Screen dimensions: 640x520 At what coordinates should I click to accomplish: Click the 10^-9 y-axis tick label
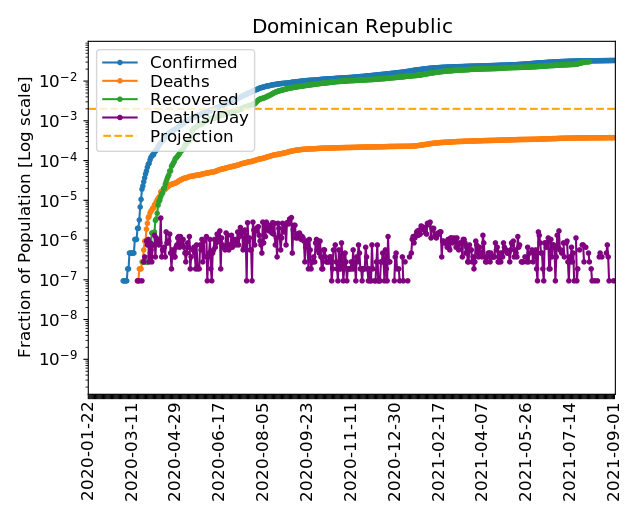coord(60,359)
